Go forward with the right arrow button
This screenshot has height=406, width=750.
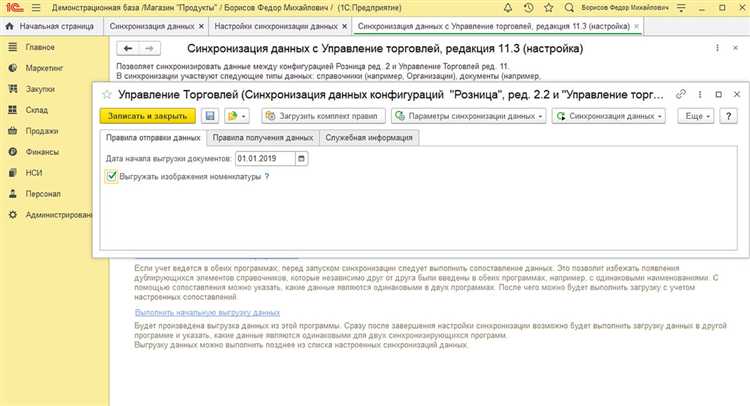(x=150, y=48)
